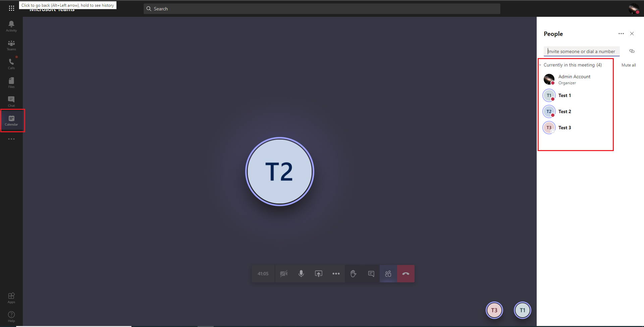The height and width of the screenshot is (327, 644).
Task: Click the T3 participant thumbnail
Action: (x=494, y=310)
